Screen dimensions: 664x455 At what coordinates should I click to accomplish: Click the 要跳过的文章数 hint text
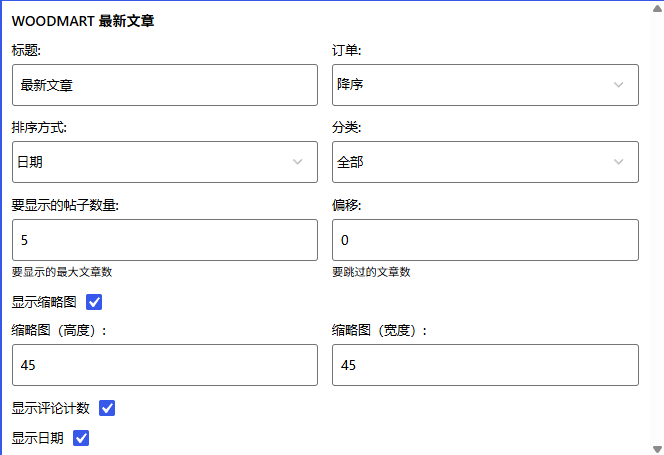(x=371, y=272)
